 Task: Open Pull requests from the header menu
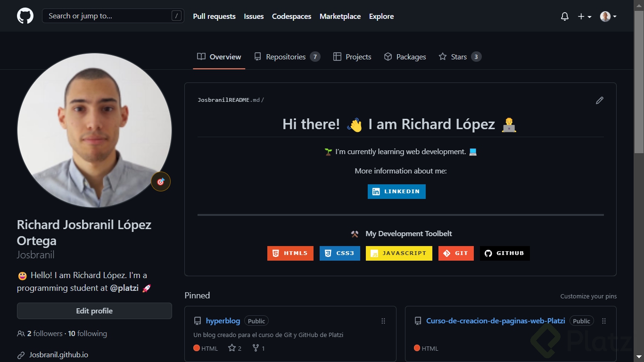tap(214, 16)
